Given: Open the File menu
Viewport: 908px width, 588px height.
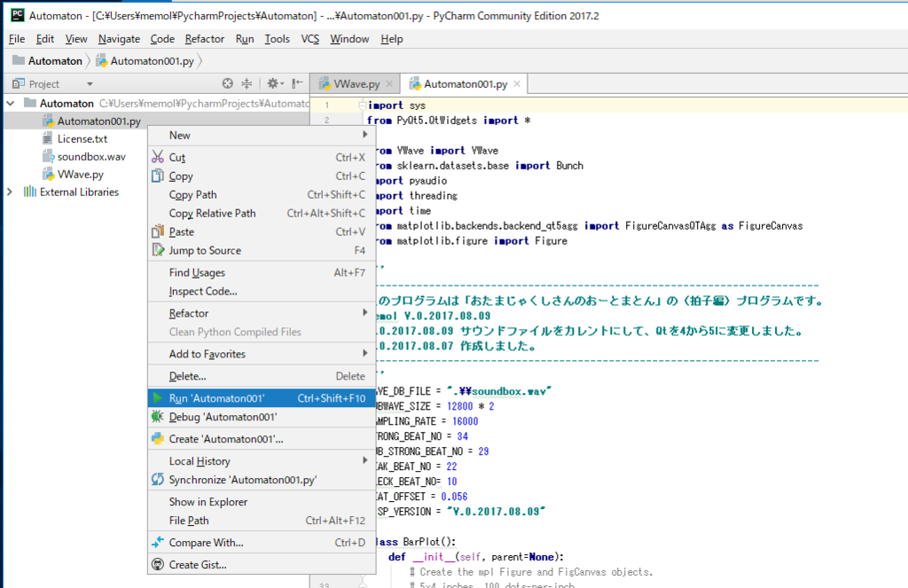Looking at the screenshot, I should [17, 39].
